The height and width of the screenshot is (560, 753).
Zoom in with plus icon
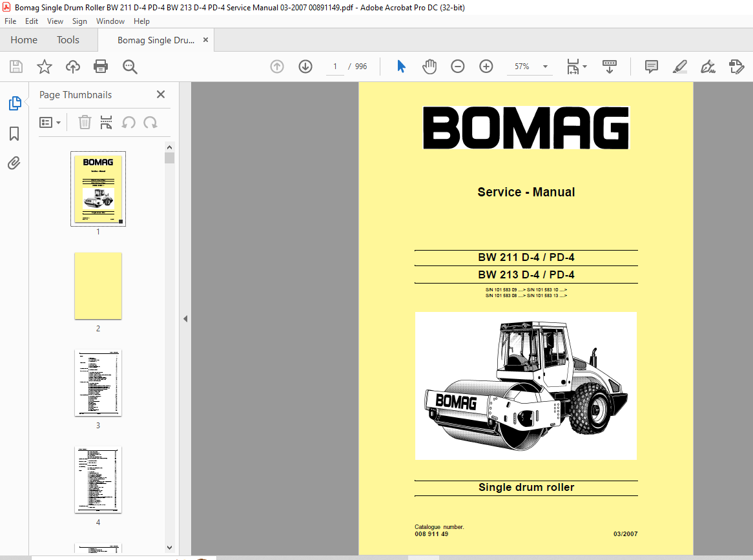pos(486,67)
